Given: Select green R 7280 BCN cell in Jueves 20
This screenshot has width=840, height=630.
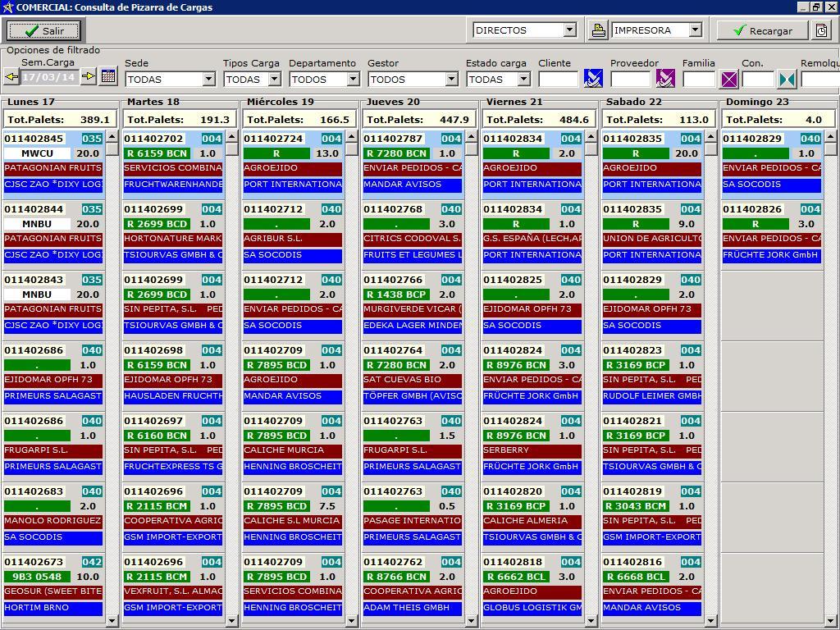Looking at the screenshot, I should 396,153.
